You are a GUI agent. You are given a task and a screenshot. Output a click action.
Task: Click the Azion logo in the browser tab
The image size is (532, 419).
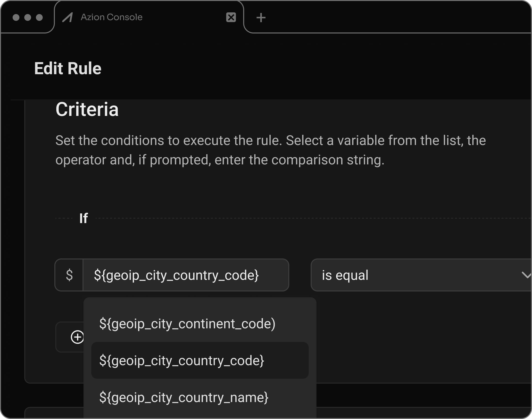pos(67,17)
